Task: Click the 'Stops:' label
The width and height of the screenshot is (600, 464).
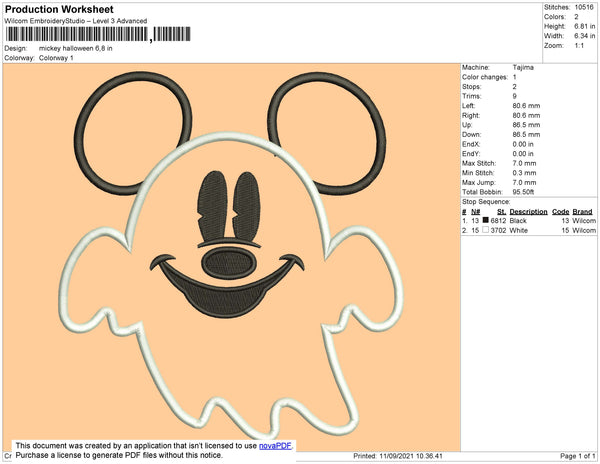Action: pyautogui.click(x=471, y=87)
